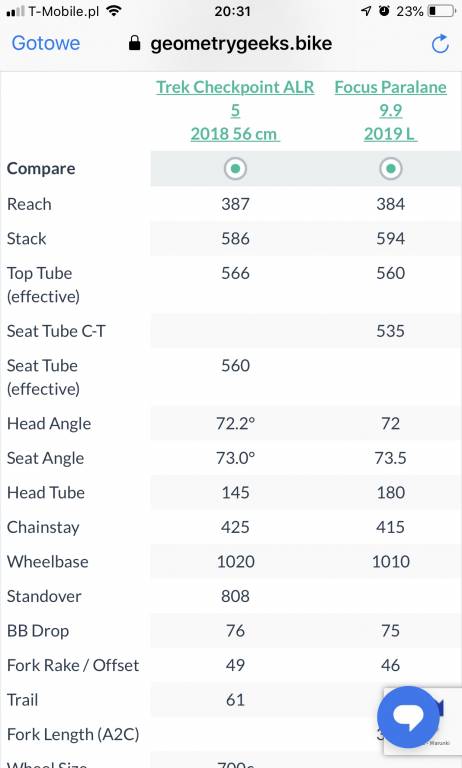Tap the battery icon in status bar
462x768 pixels.
click(441, 11)
